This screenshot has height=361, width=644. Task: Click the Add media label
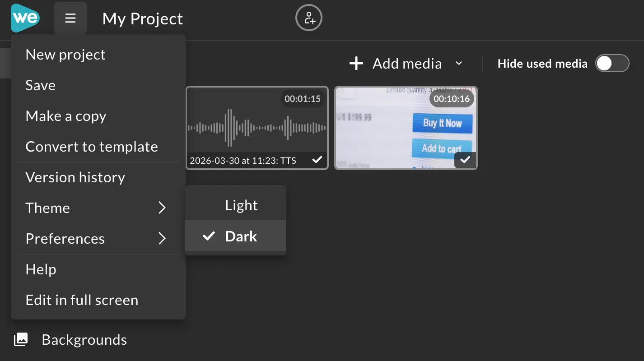pos(407,64)
